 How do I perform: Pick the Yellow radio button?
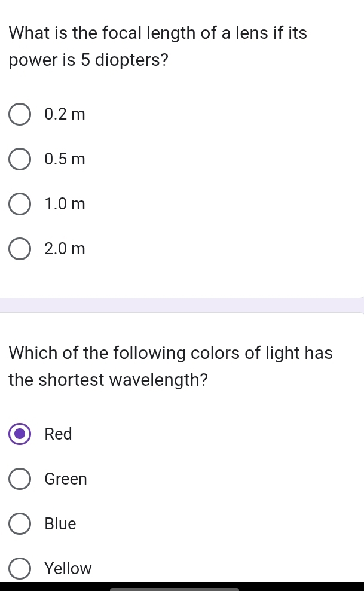pyautogui.click(x=20, y=568)
